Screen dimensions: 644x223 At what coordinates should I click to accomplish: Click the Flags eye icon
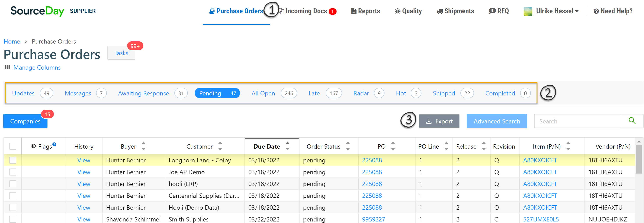tap(33, 146)
